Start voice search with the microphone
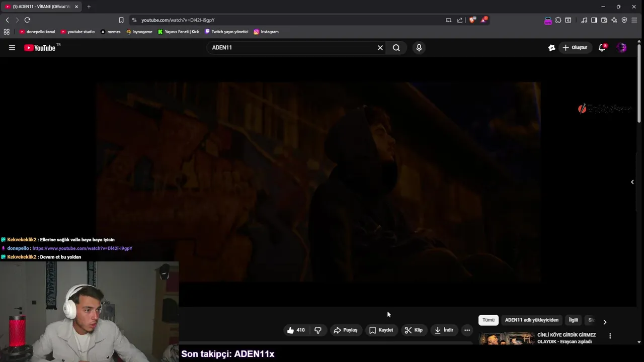This screenshot has height=362, width=644. [x=419, y=48]
